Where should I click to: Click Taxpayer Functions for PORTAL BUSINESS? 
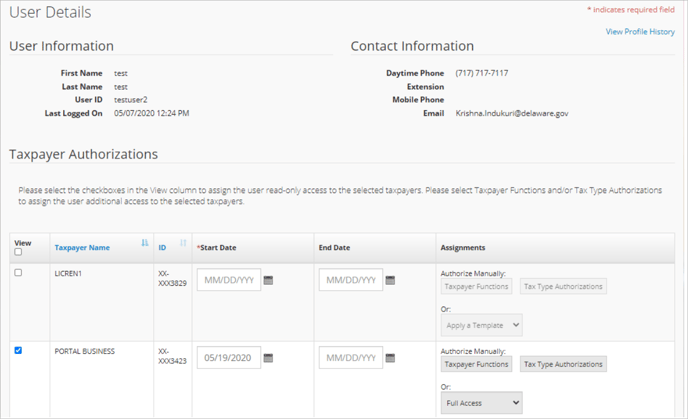476,364
